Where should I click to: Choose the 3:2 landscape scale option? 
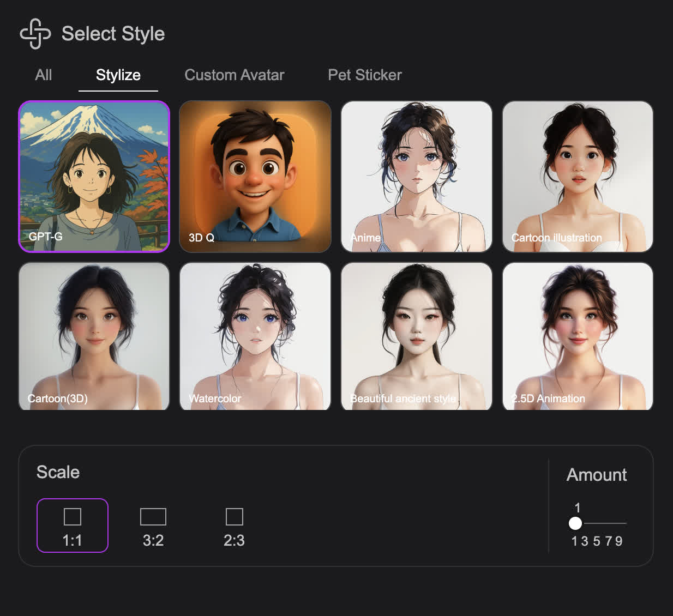click(x=153, y=526)
